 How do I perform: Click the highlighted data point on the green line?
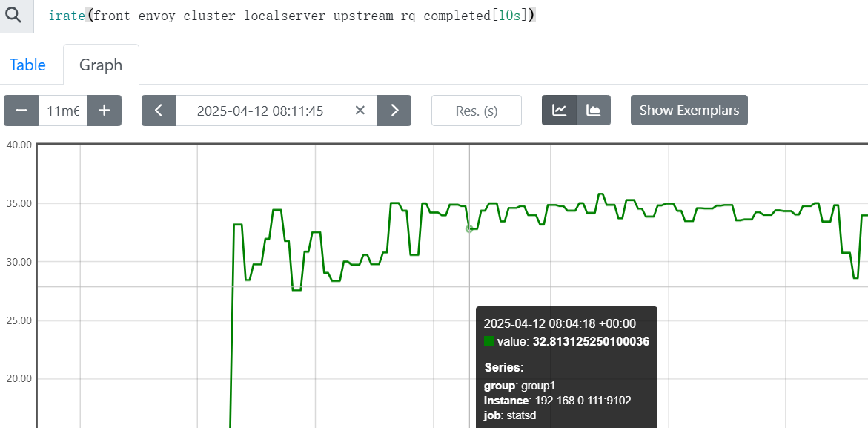pyautogui.click(x=469, y=228)
